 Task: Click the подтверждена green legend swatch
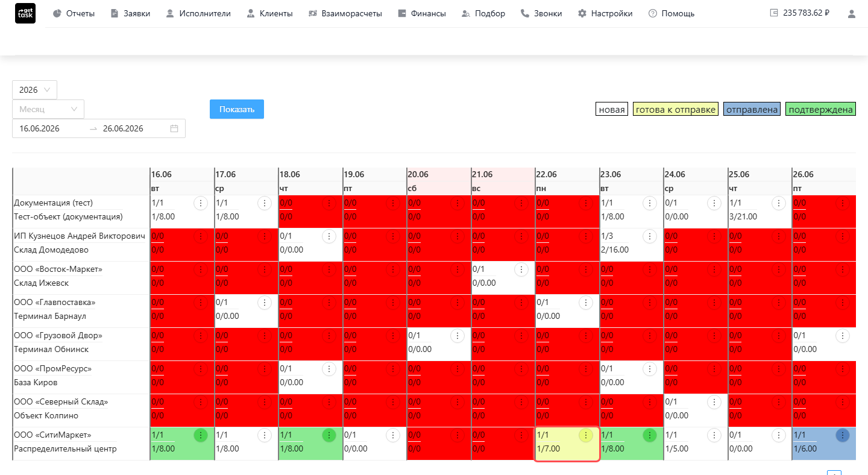click(820, 109)
